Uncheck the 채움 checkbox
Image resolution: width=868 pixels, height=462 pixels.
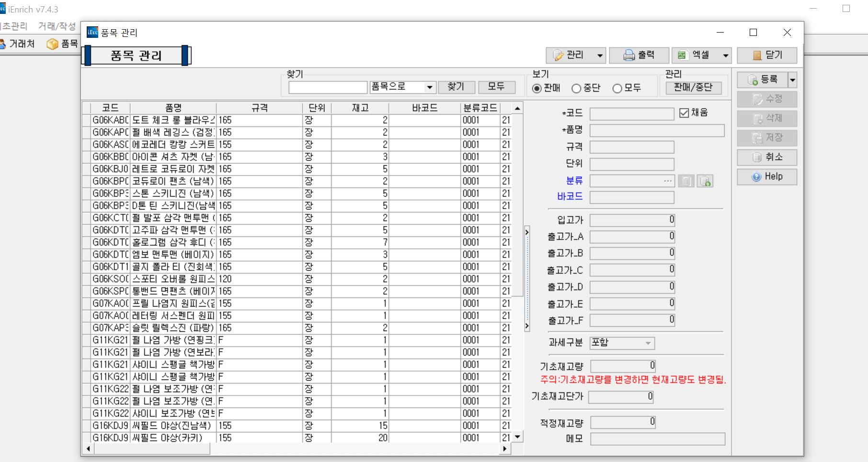(684, 113)
